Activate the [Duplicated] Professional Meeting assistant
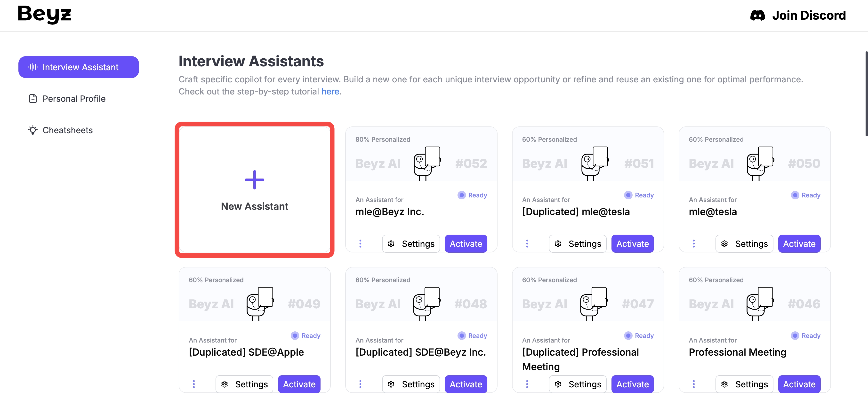 coord(632,384)
